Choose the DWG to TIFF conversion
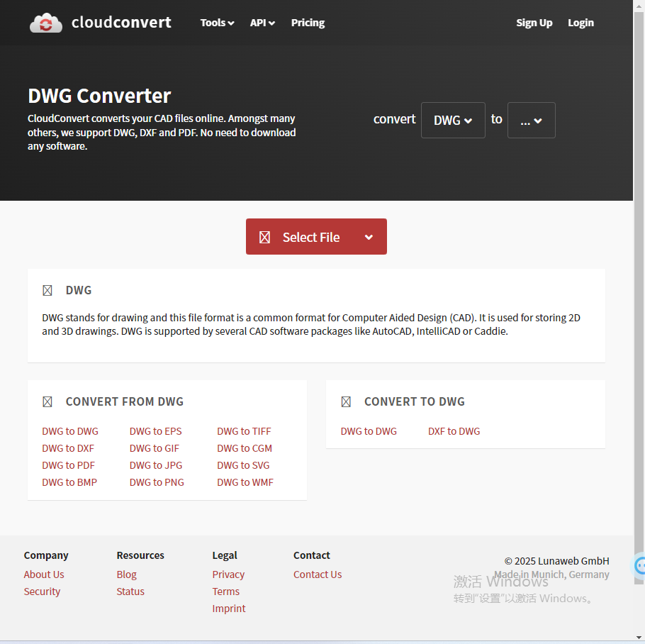 tap(244, 431)
